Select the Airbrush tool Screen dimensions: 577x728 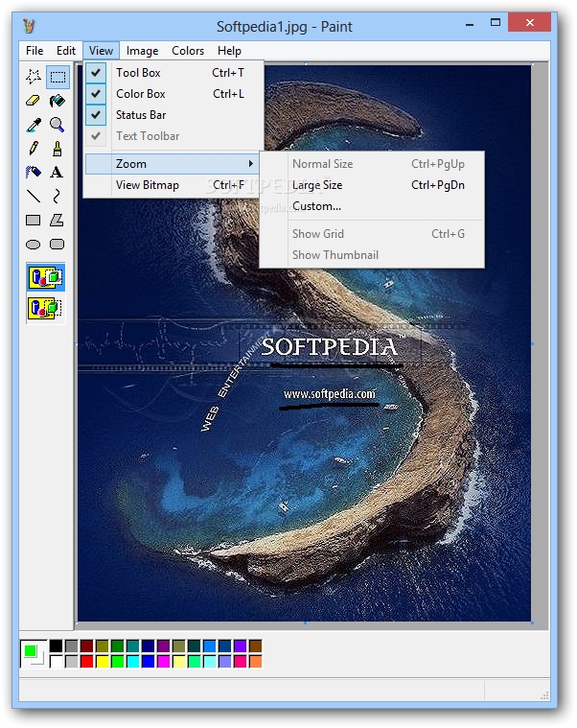[x=34, y=173]
